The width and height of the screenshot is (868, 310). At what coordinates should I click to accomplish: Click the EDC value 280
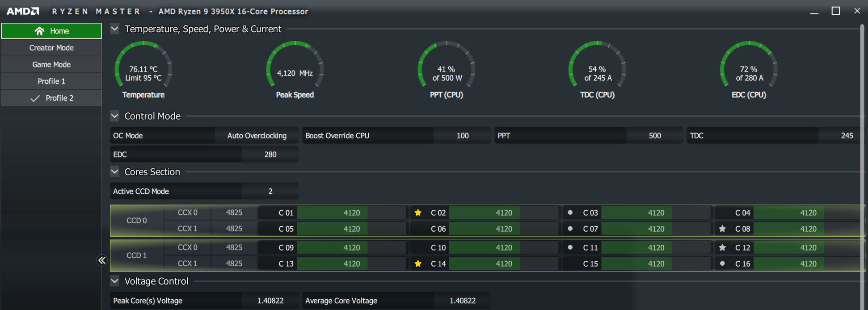tap(270, 154)
